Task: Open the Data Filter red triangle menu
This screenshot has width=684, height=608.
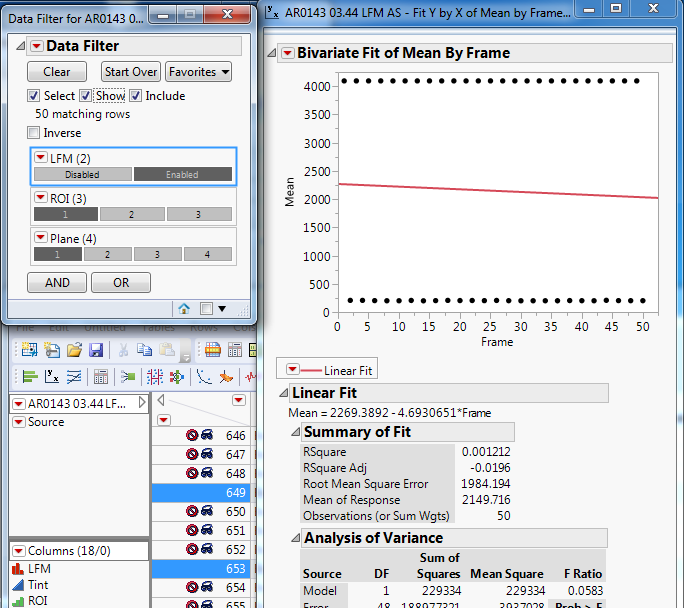Action: pyautogui.click(x=37, y=46)
